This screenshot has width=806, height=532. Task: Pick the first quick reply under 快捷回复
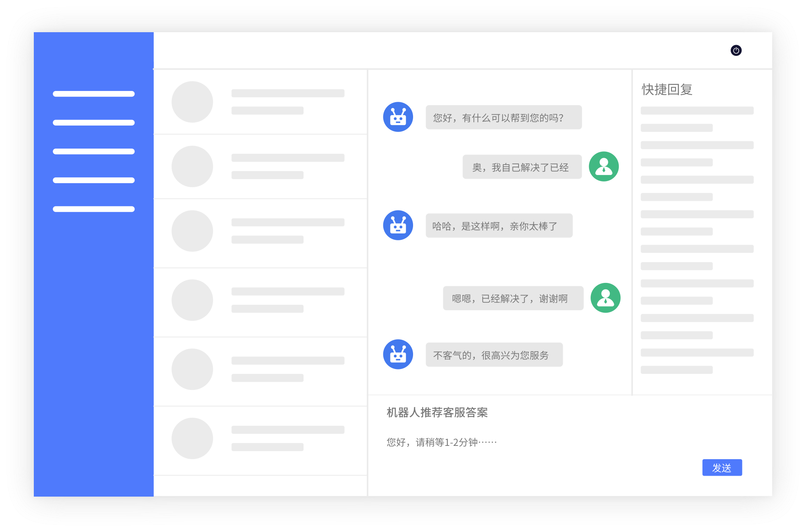click(x=697, y=111)
